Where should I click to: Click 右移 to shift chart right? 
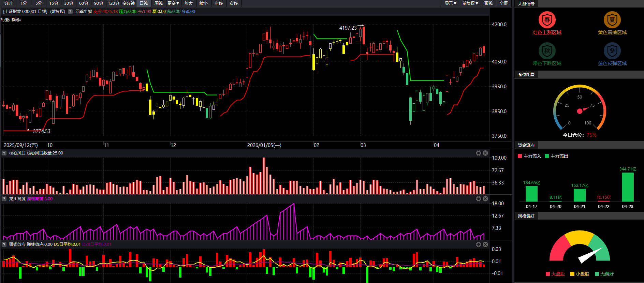coord(234,3)
